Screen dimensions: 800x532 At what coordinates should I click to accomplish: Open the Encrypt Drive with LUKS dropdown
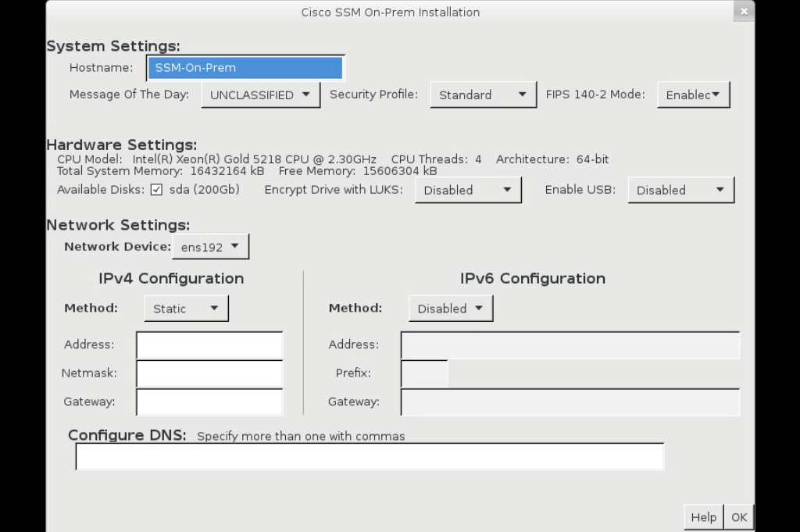coord(468,191)
